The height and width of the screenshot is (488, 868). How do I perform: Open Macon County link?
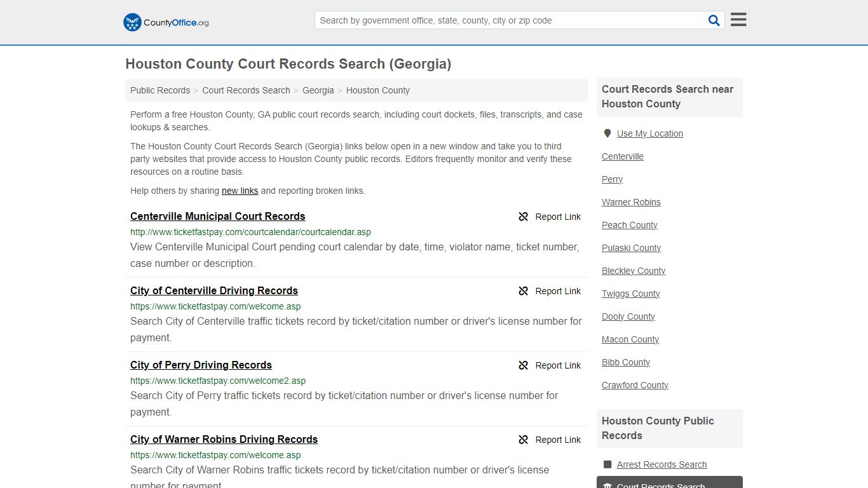pos(630,339)
